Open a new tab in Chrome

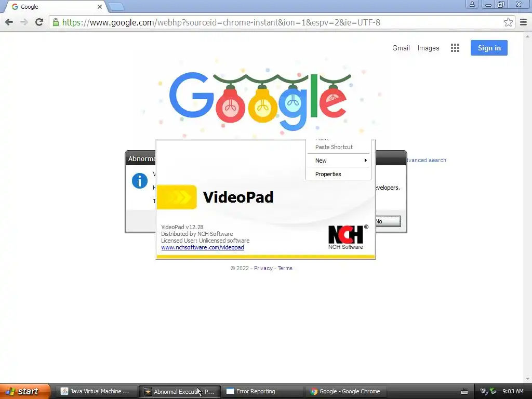[116, 7]
